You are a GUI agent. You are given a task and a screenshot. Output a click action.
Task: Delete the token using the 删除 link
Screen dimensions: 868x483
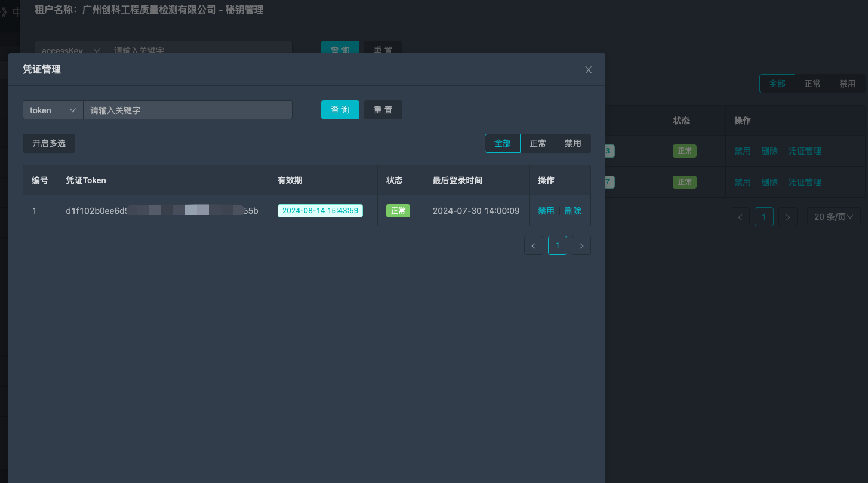click(572, 210)
